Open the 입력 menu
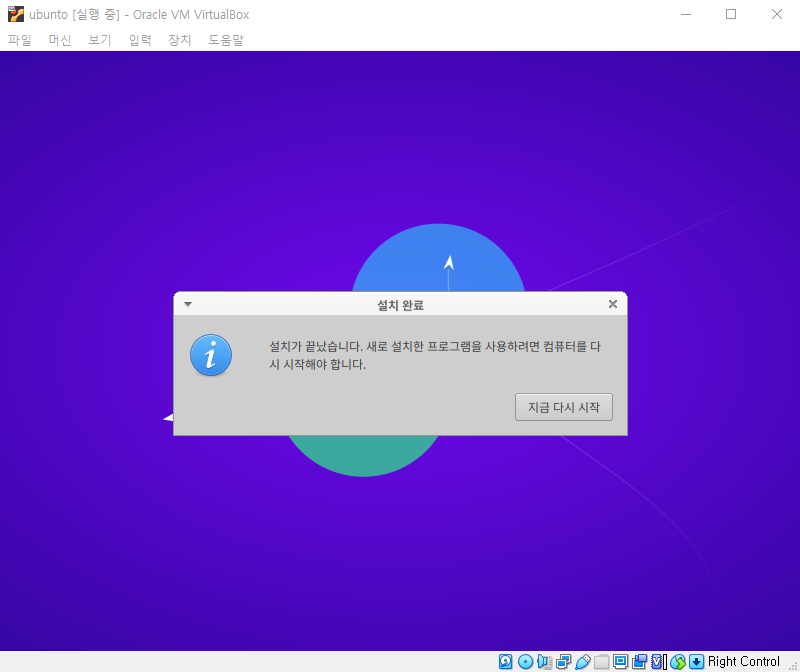Viewport: 800px width, 672px height. [140, 40]
